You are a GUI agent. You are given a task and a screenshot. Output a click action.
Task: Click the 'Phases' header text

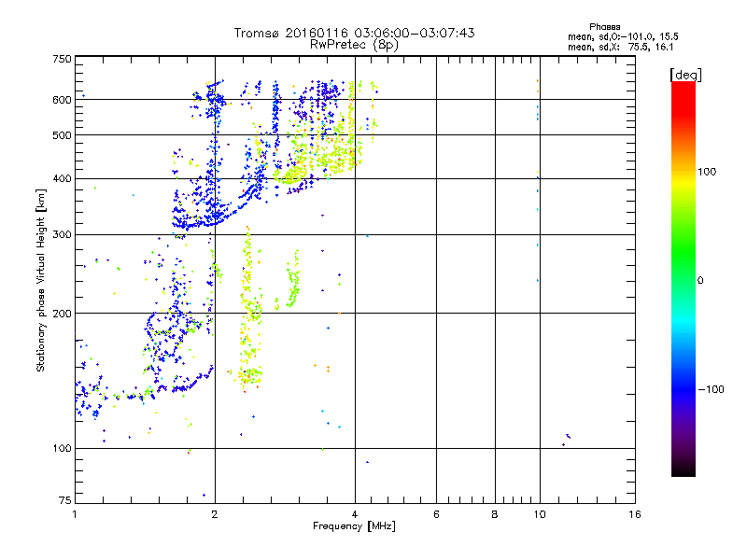pyautogui.click(x=604, y=27)
